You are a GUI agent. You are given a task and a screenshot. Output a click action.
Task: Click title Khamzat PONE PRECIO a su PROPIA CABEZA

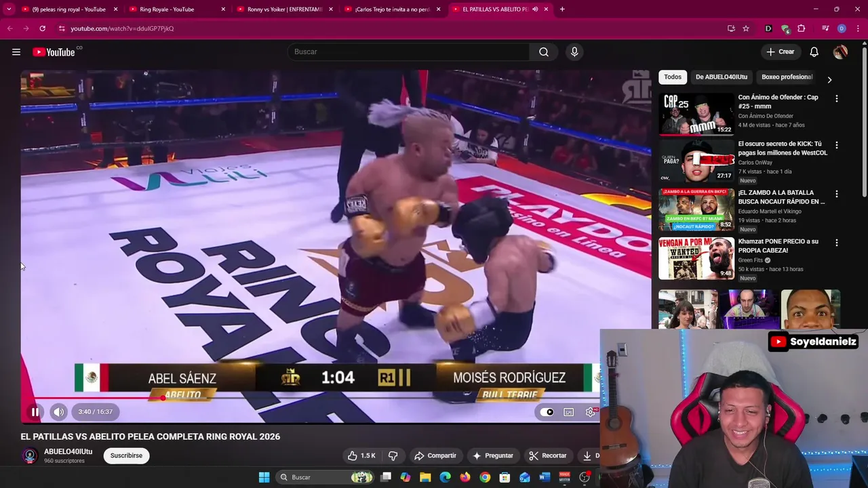click(x=778, y=246)
